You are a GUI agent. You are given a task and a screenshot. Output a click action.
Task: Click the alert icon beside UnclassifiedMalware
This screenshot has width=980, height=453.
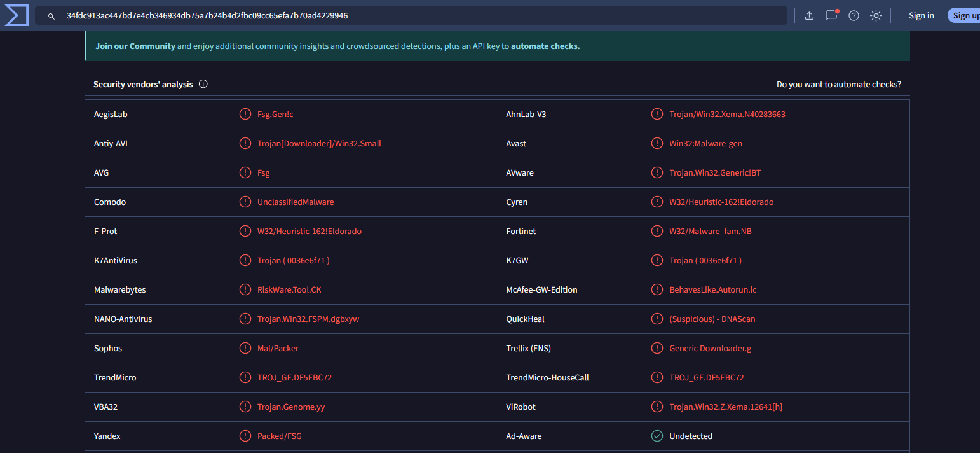click(x=245, y=202)
